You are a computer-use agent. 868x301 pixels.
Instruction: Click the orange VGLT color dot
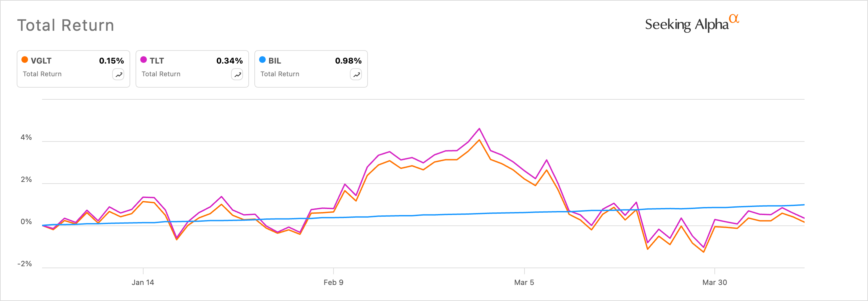(x=25, y=60)
